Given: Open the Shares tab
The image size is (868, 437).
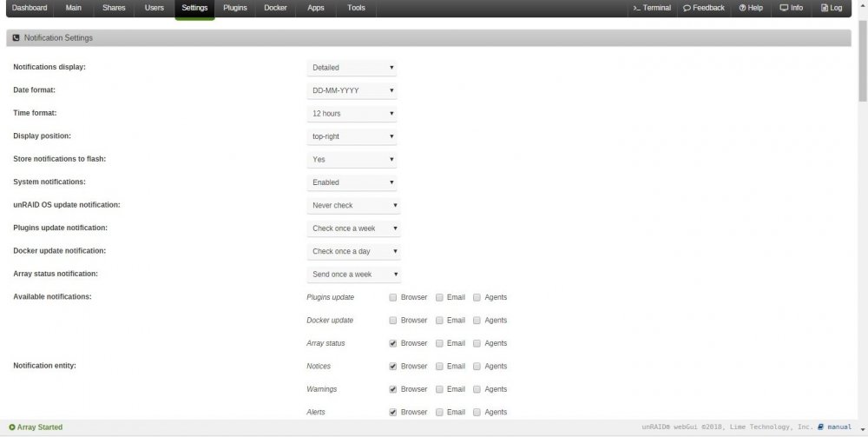Looking at the screenshot, I should tap(114, 8).
